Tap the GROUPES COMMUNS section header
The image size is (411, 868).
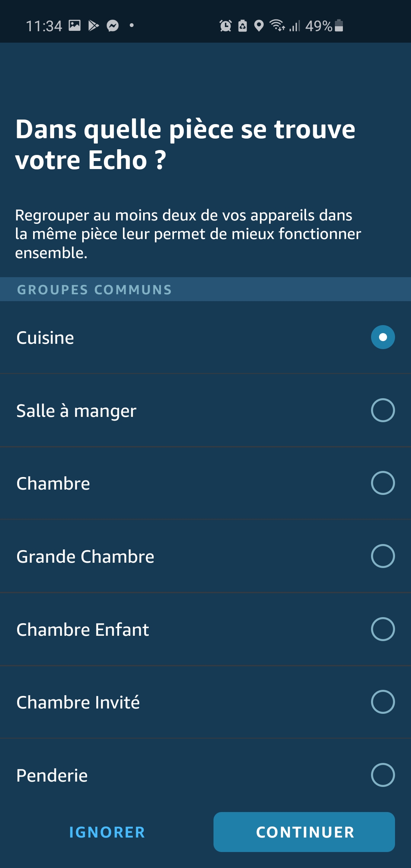pos(94,290)
